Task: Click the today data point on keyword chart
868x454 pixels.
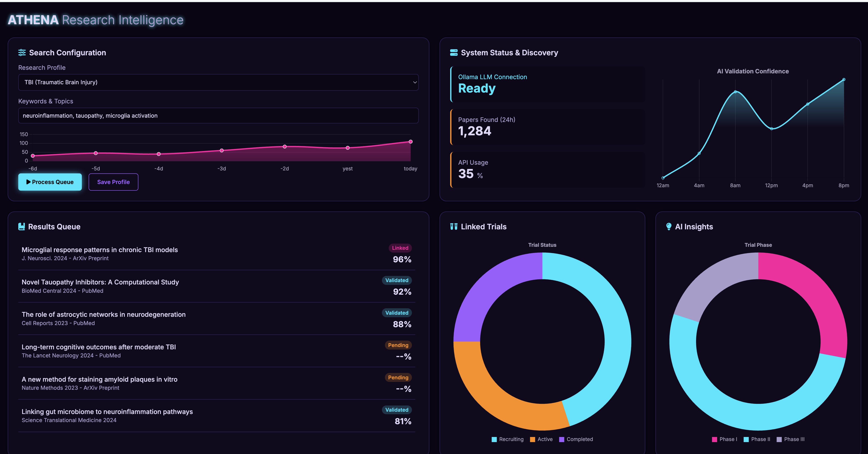Action: [x=410, y=142]
